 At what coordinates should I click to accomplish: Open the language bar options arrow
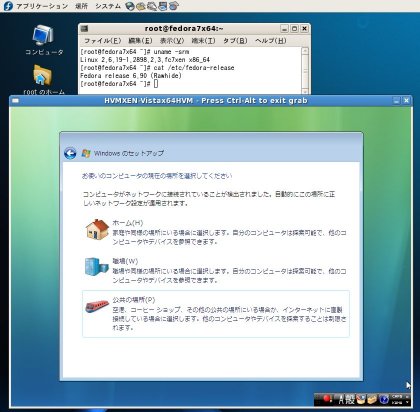407,402
